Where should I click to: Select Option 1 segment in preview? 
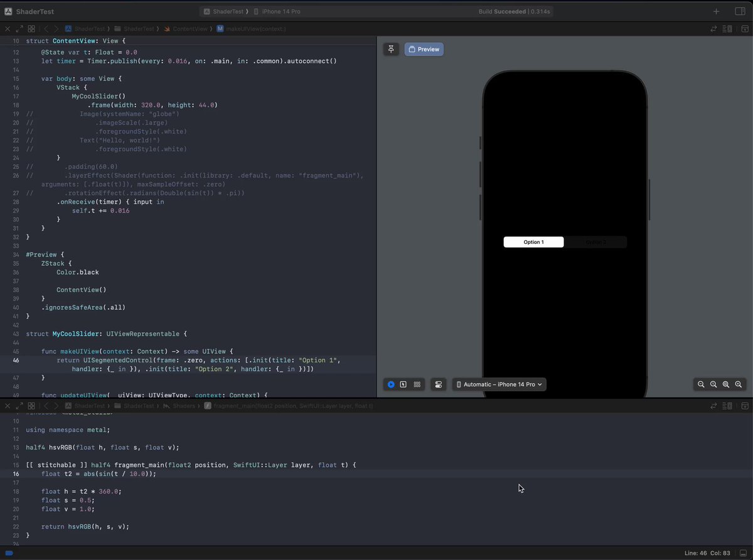pyautogui.click(x=534, y=242)
